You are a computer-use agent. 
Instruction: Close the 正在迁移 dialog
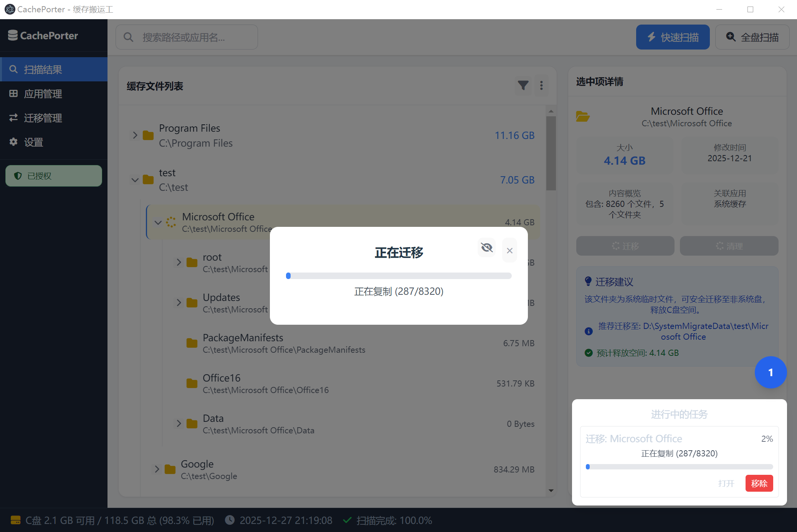(509, 251)
